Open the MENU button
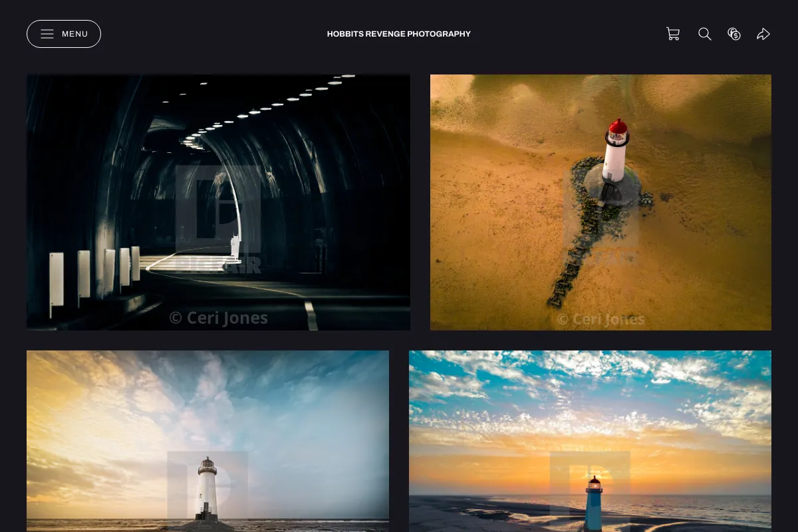Image resolution: width=798 pixels, height=532 pixels. 64,34
